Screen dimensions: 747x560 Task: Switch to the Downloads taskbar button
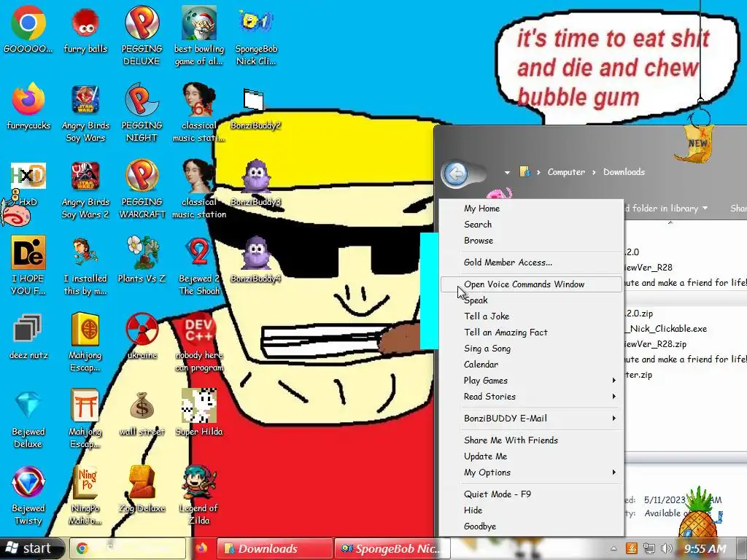(275, 548)
